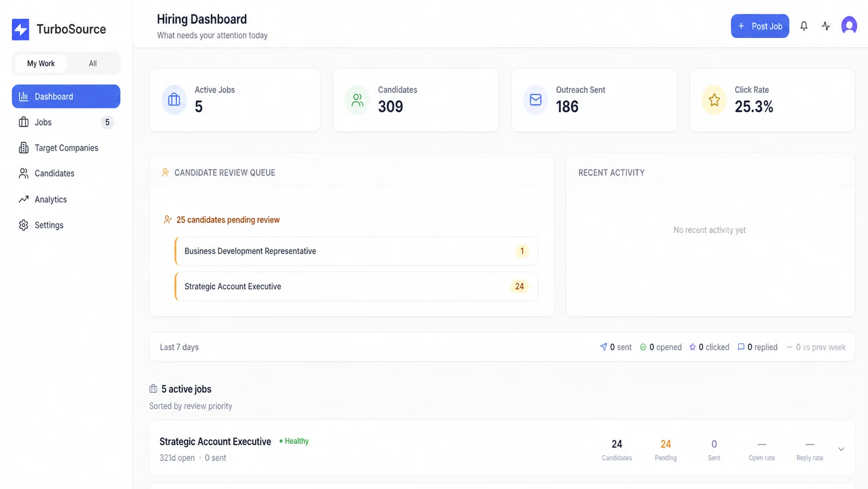Viewport: 868px width, 489px height.
Task: Click the orange 24 Pending value
Action: pyautogui.click(x=665, y=444)
